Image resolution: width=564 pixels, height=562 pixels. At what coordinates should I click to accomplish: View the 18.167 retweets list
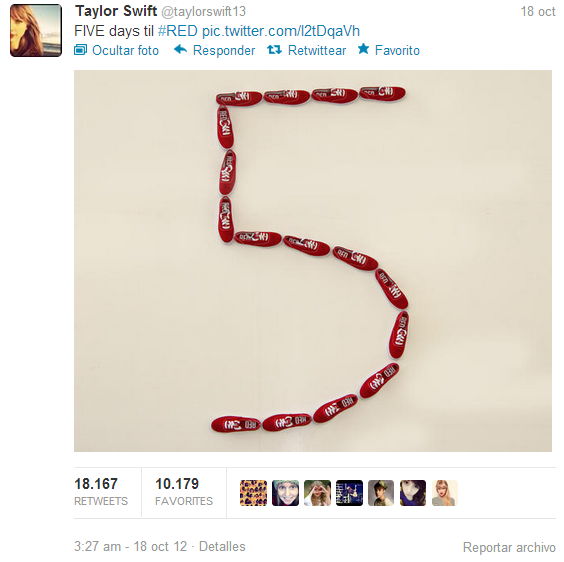click(101, 492)
